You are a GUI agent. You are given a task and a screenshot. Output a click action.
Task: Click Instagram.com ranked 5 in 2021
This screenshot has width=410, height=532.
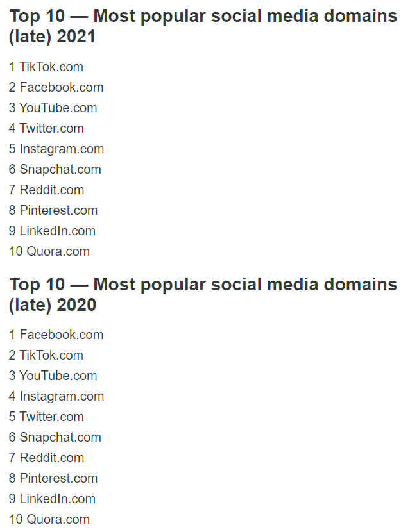click(x=62, y=149)
